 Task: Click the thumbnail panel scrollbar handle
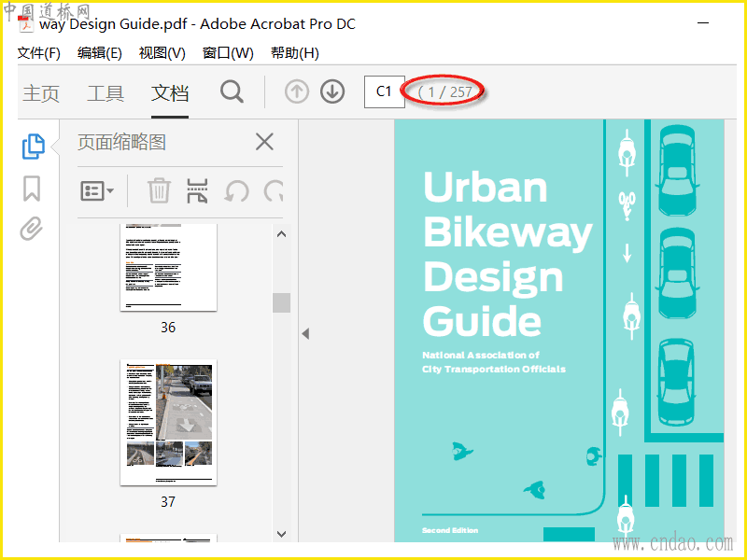282,302
